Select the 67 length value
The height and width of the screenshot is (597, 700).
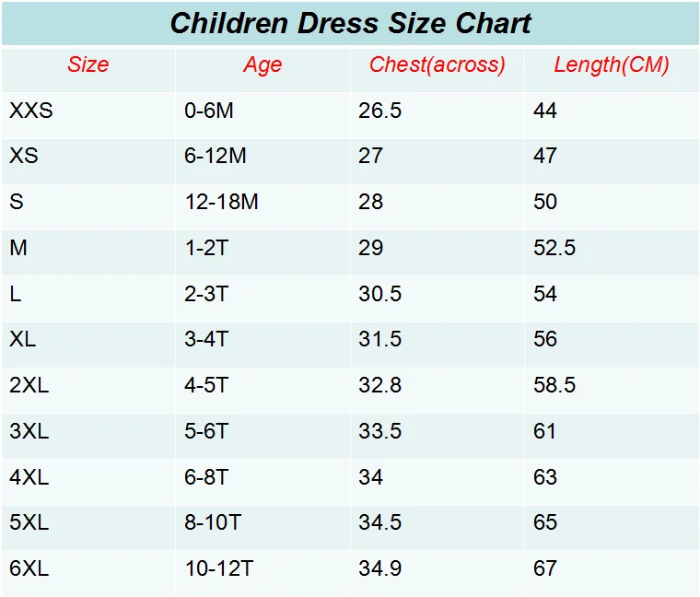pos(545,568)
